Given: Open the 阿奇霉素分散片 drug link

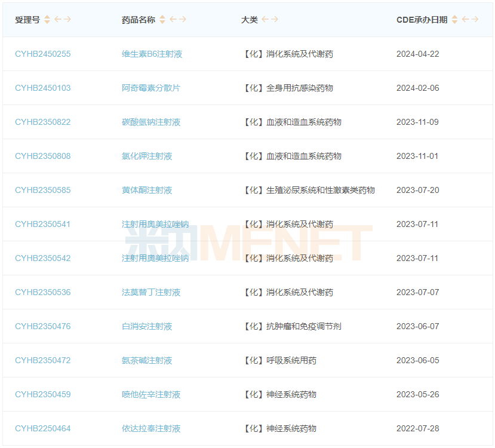Looking at the screenshot, I should click(x=151, y=88).
